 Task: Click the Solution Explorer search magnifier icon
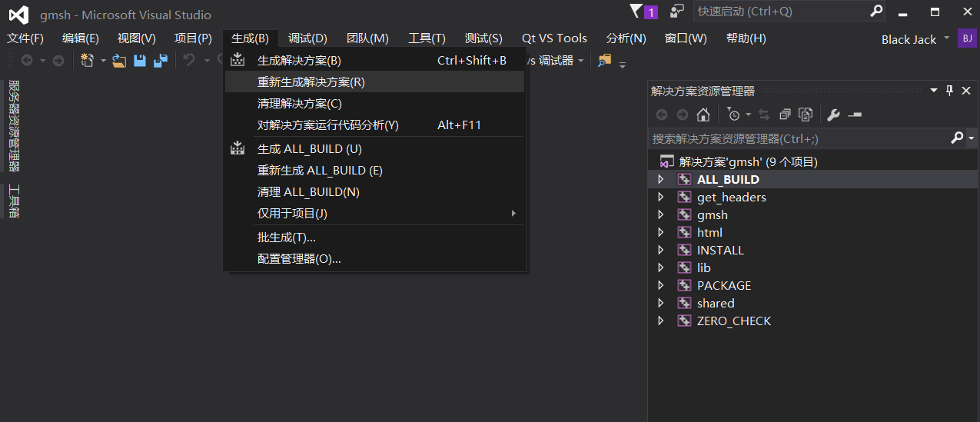point(957,138)
